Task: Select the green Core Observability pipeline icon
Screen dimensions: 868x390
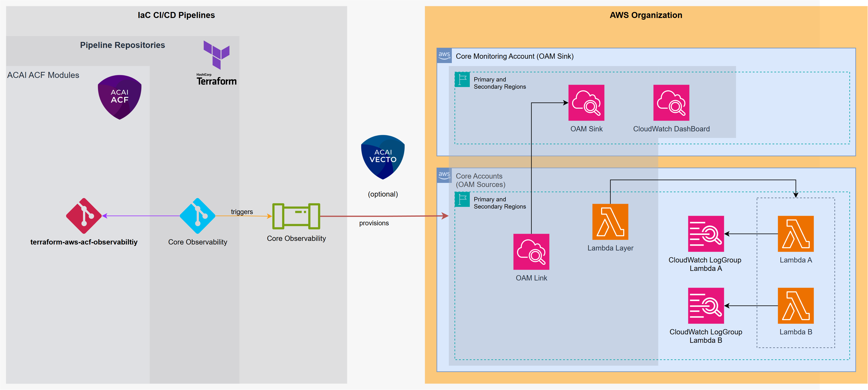Action: [x=296, y=216]
